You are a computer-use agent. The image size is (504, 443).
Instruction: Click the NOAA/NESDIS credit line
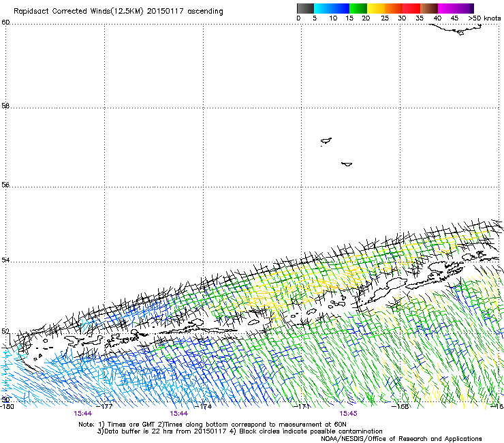(x=401, y=439)
